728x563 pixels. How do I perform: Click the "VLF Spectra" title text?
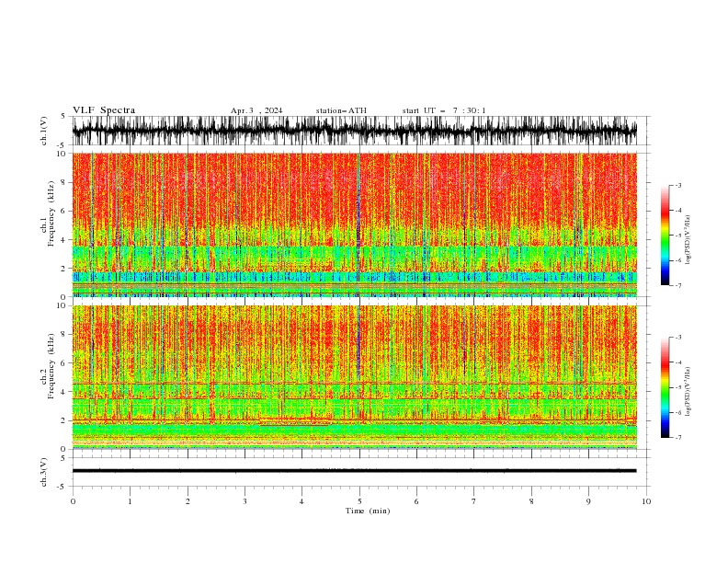104,110
